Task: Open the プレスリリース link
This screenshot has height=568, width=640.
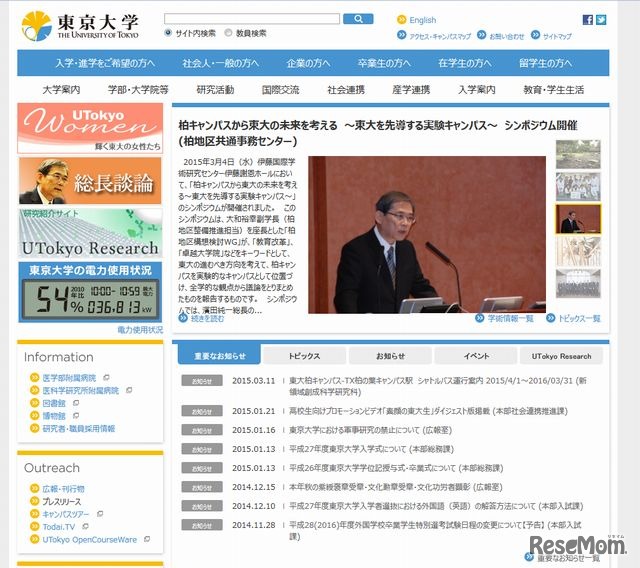Action: tap(62, 501)
